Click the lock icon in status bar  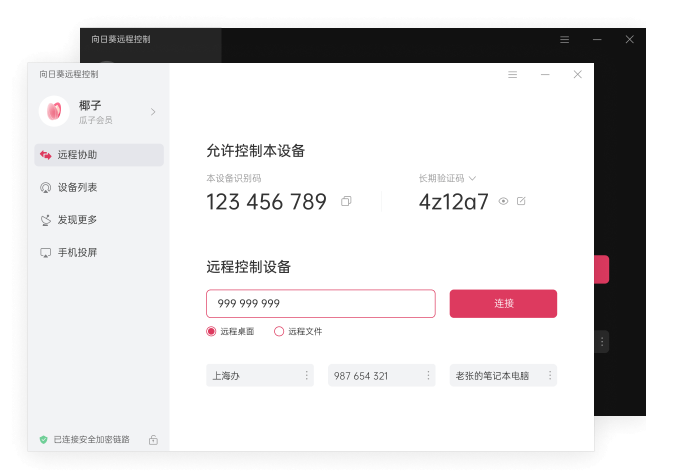[153, 439]
